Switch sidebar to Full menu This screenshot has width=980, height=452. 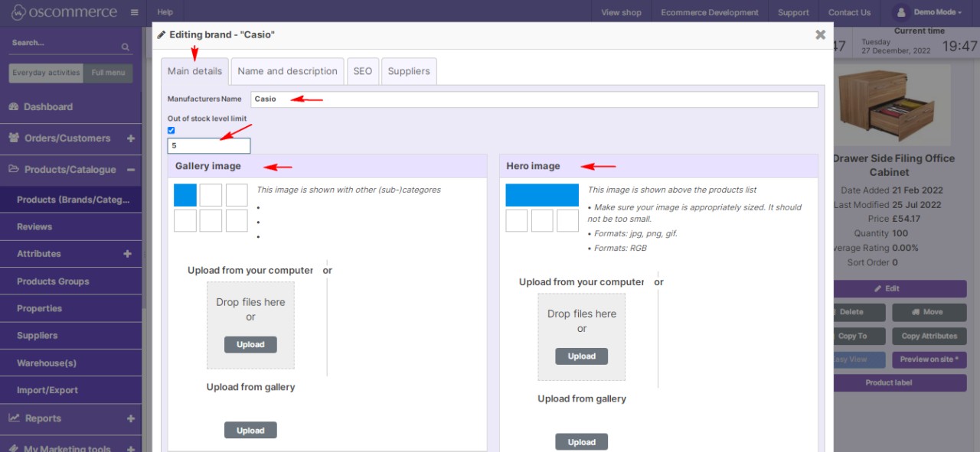tap(108, 73)
